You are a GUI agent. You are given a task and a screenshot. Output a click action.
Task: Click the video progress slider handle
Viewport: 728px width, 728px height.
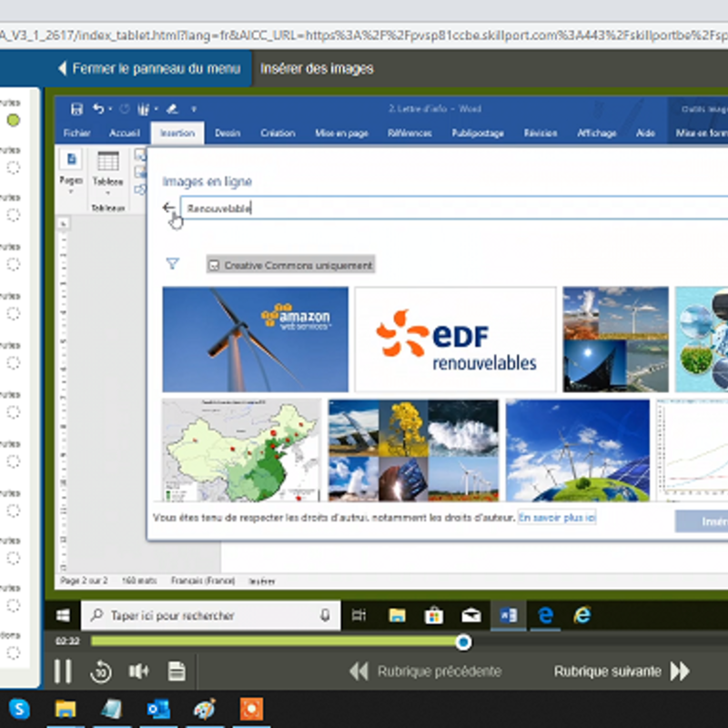tap(463, 642)
